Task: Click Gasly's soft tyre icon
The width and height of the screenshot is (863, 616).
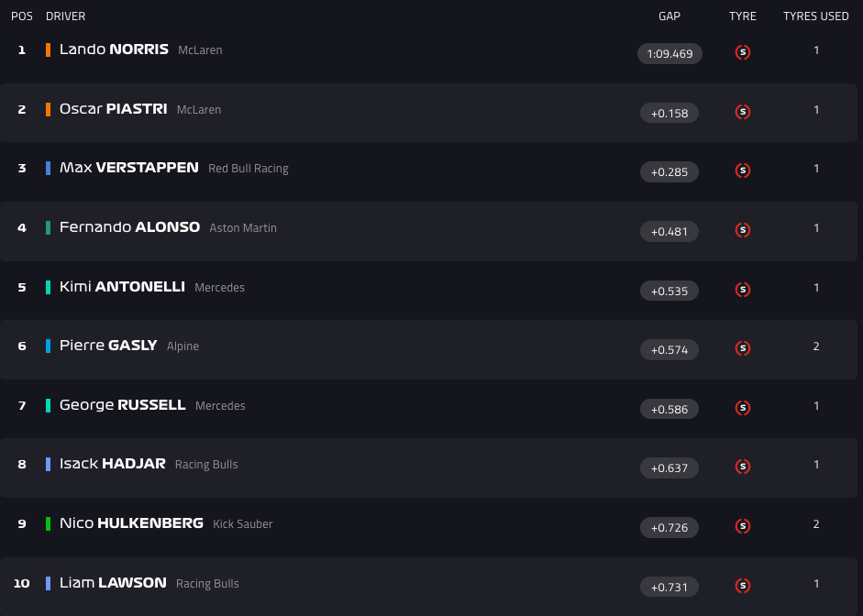Action: 743,348
